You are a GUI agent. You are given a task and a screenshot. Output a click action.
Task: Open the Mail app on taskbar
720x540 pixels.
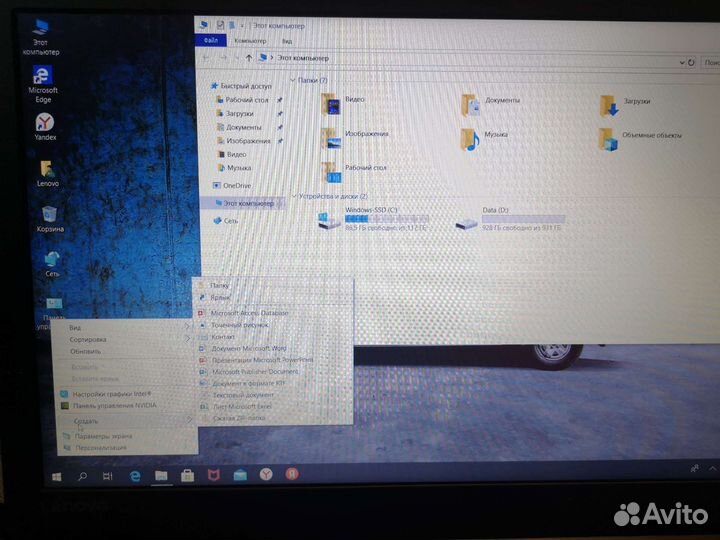240,475
